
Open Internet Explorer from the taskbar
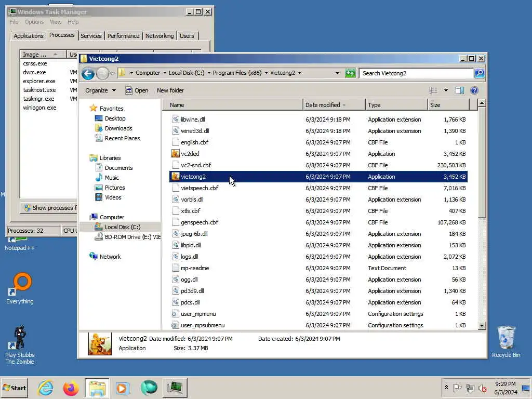pos(45,388)
